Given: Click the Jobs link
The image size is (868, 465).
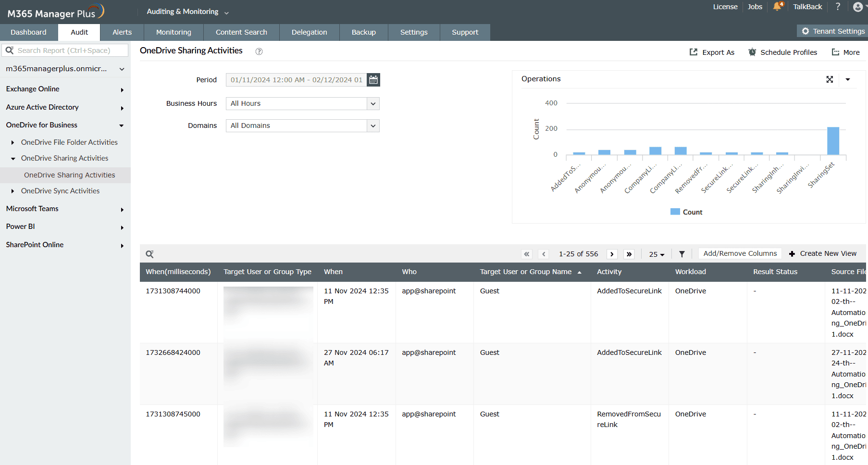Looking at the screenshot, I should coord(755,7).
